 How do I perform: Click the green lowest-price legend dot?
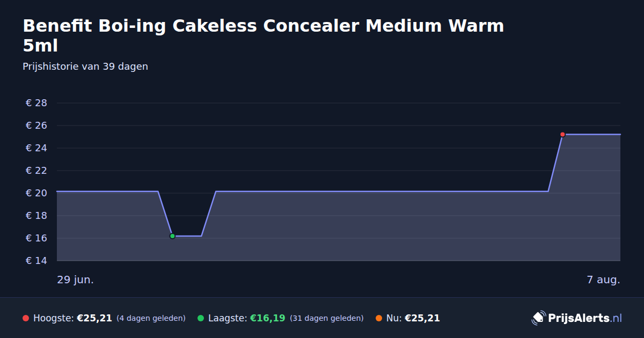(x=201, y=318)
